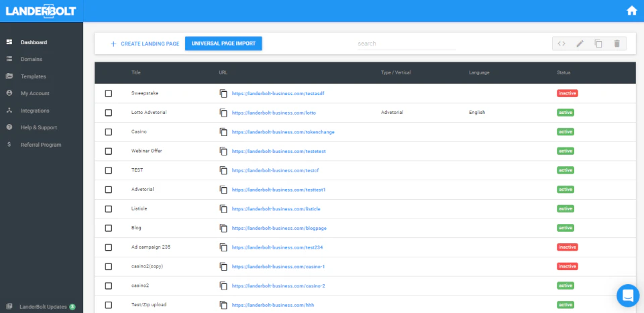Viewport: 644px width, 313px height.
Task: Copy URL icon for Ad campaign 235 row
Action: 223,247
